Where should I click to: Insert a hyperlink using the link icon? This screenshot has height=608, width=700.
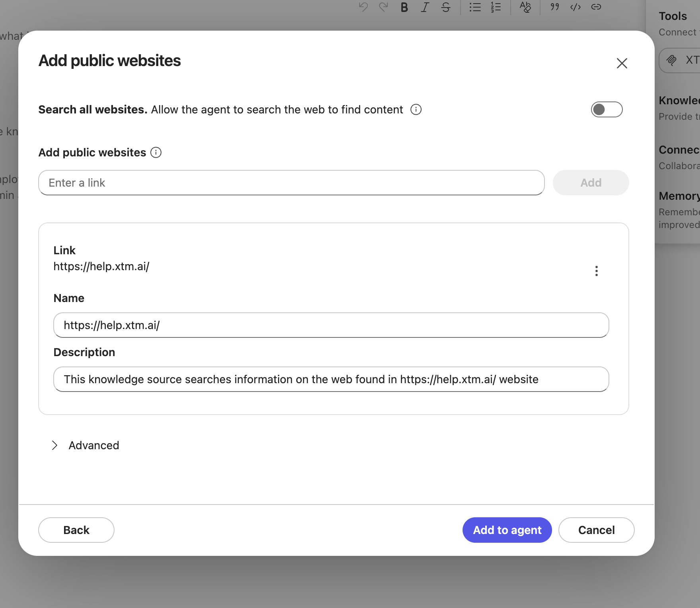[x=596, y=7]
